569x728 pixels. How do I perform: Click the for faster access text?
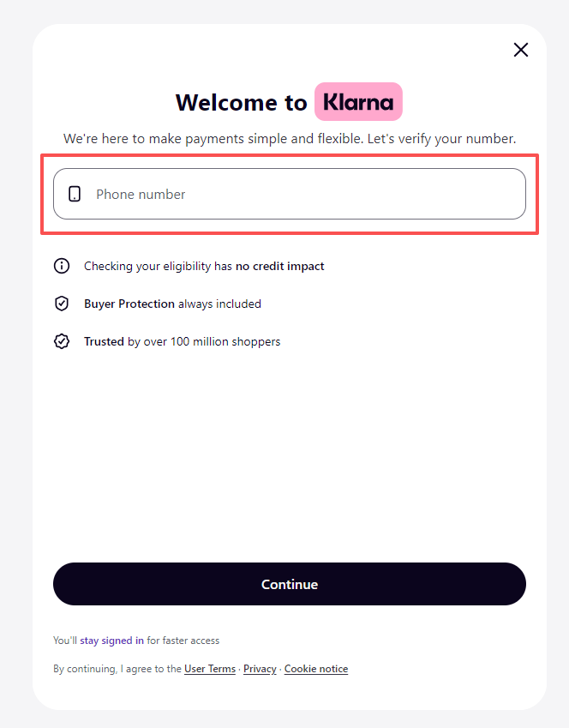coord(183,641)
